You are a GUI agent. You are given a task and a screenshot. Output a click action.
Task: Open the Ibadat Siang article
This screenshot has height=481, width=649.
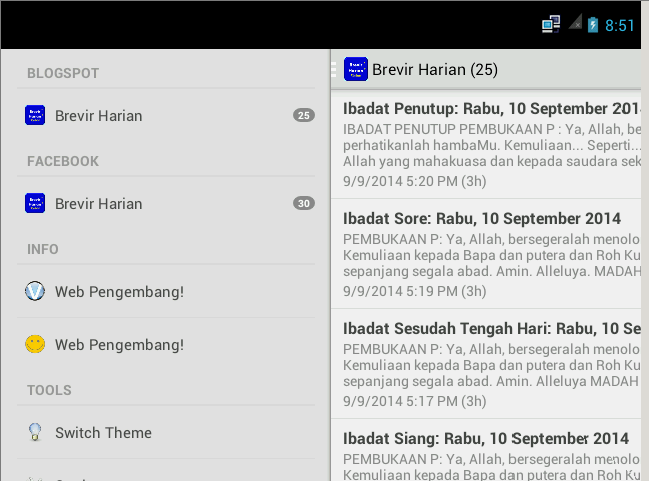[x=486, y=450]
